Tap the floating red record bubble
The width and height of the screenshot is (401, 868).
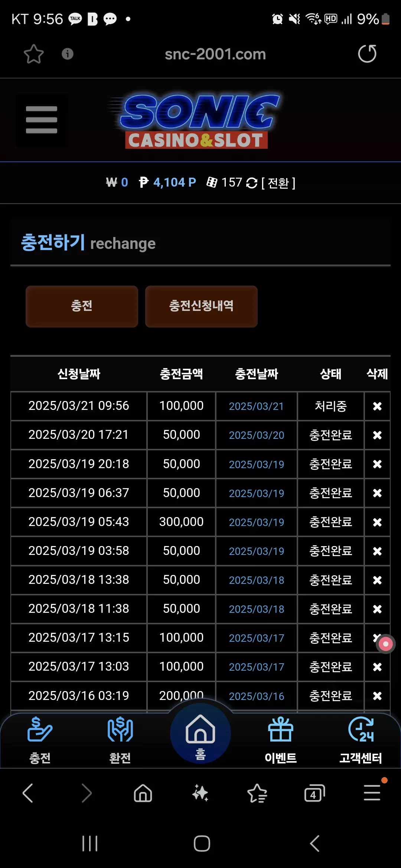click(x=385, y=644)
